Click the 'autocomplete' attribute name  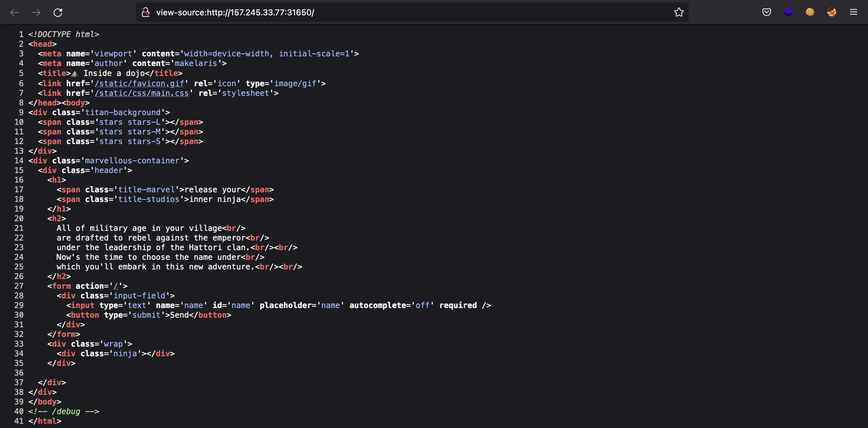coord(377,305)
